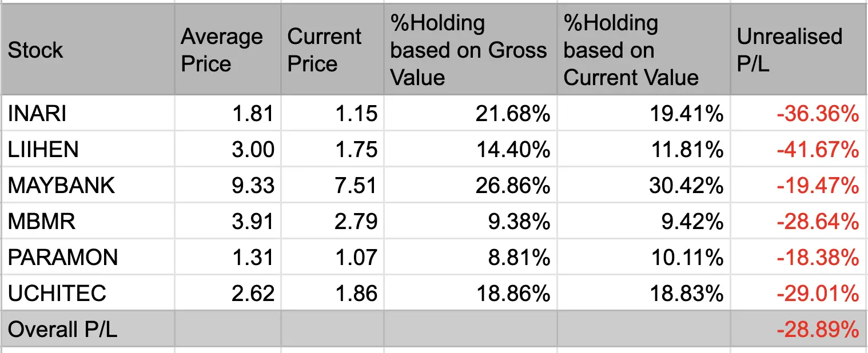Image resolution: width=868 pixels, height=353 pixels.
Task: Select the Average Price header cell
Action: [x=228, y=50]
